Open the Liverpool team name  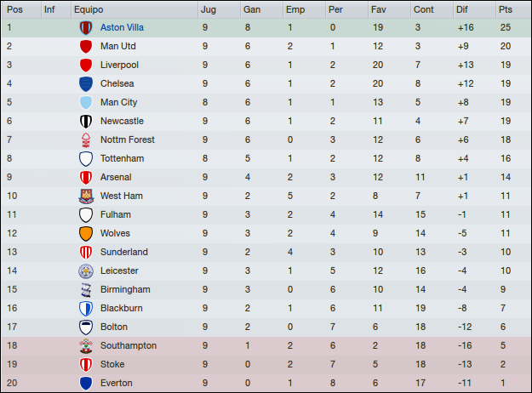coord(119,65)
